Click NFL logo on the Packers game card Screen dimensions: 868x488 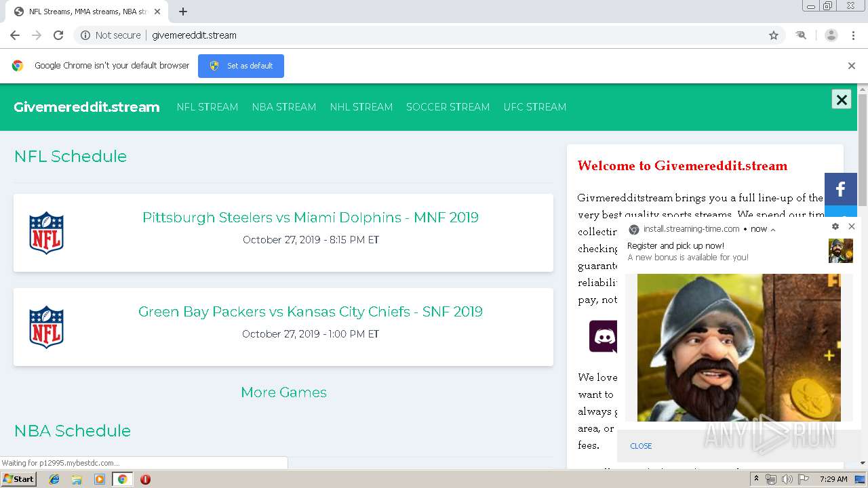click(46, 327)
